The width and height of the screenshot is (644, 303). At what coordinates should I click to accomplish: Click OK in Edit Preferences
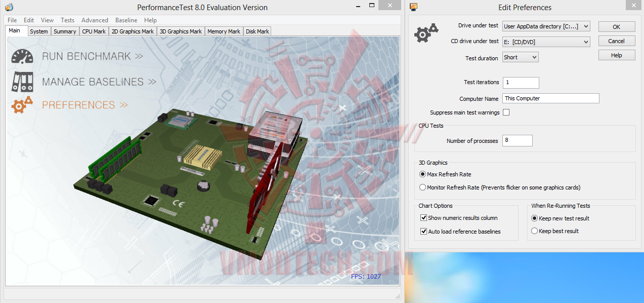pos(616,27)
